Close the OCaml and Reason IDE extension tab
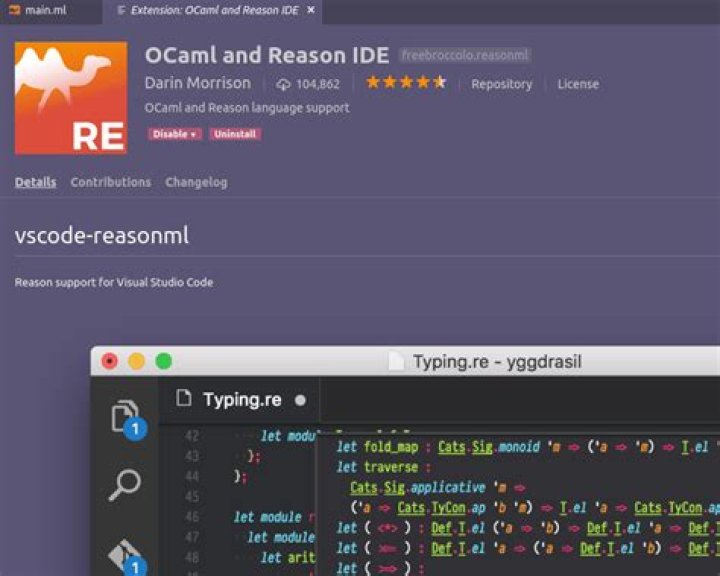 tap(311, 10)
